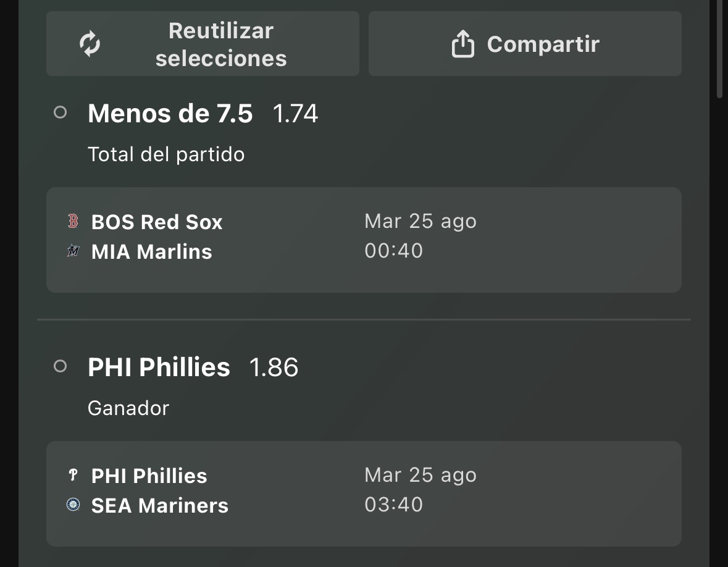
Task: Open the BOS Red Sox match card
Action: pyautogui.click(x=364, y=240)
